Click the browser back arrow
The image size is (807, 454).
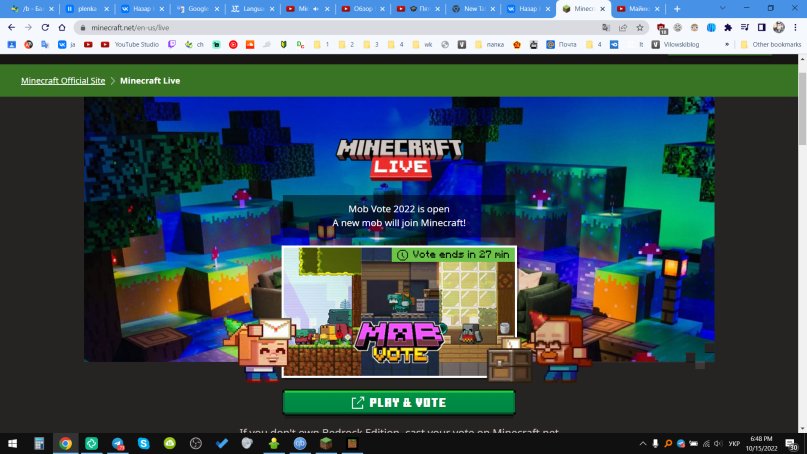11,27
